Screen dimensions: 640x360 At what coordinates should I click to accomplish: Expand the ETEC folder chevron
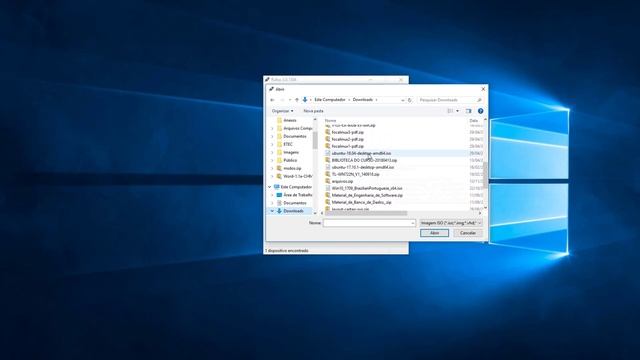click(x=272, y=144)
